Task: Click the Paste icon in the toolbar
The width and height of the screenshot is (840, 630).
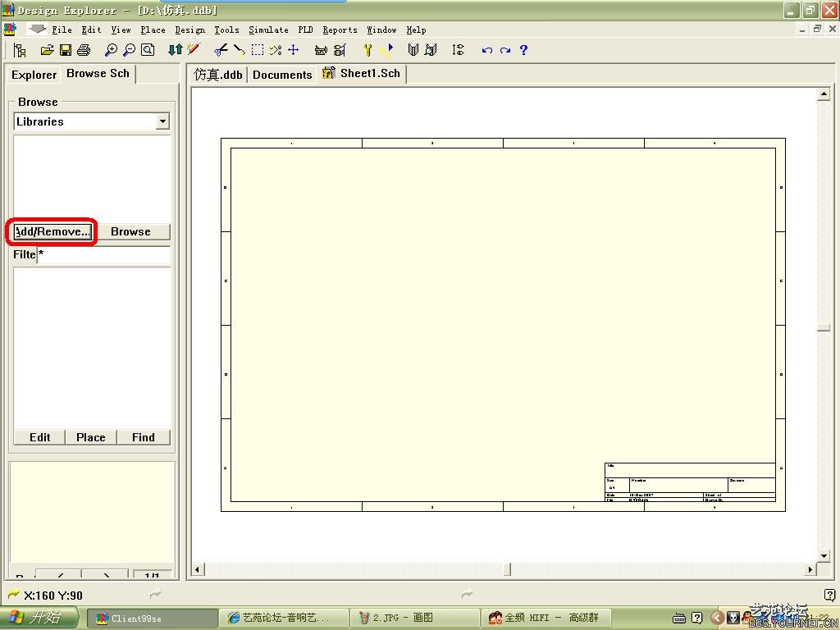Action: click(239, 50)
